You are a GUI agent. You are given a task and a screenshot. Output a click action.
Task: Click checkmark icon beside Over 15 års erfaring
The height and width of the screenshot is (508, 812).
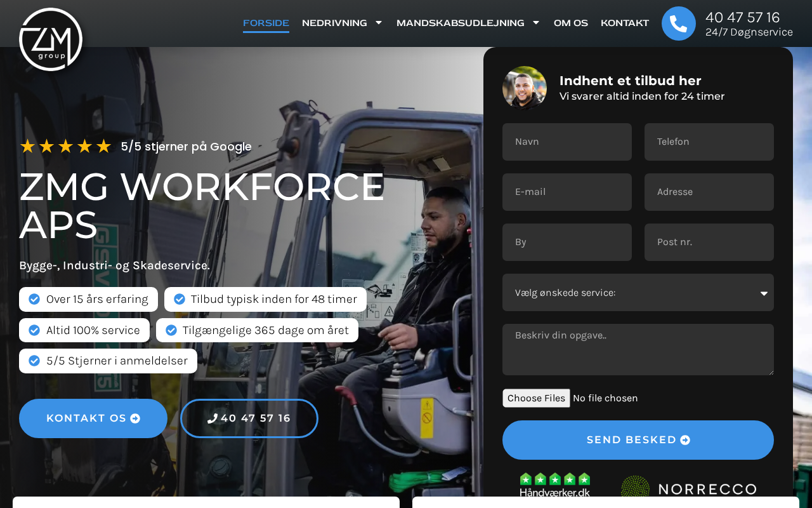click(x=34, y=299)
